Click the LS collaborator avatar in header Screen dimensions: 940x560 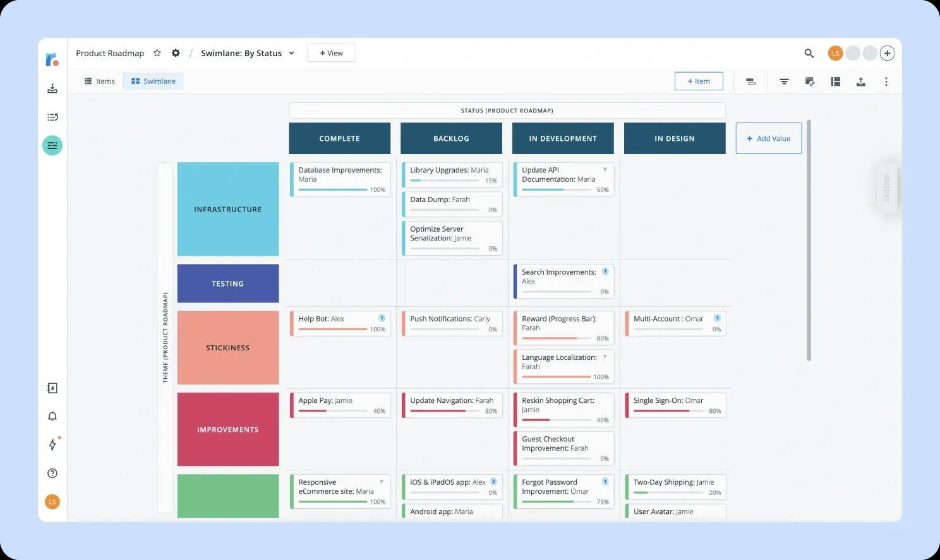835,54
